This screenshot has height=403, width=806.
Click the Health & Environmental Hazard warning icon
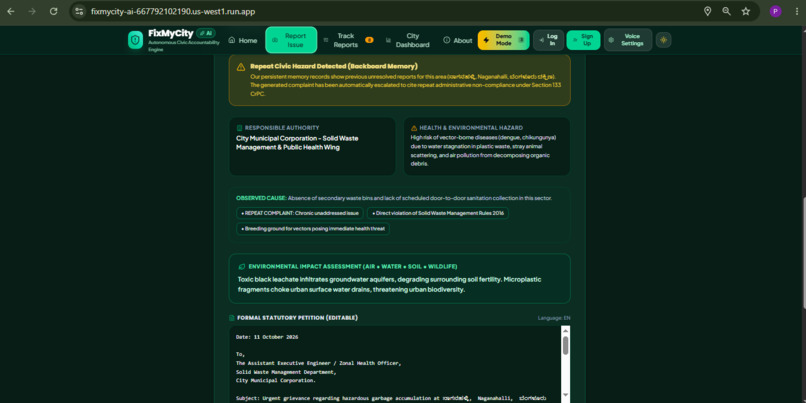point(414,128)
